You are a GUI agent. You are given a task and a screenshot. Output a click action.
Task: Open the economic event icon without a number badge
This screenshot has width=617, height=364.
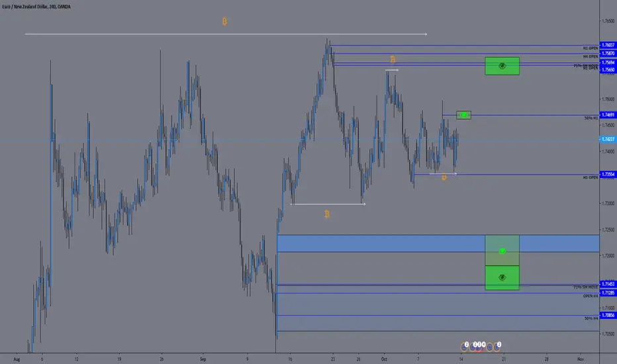[489, 347]
